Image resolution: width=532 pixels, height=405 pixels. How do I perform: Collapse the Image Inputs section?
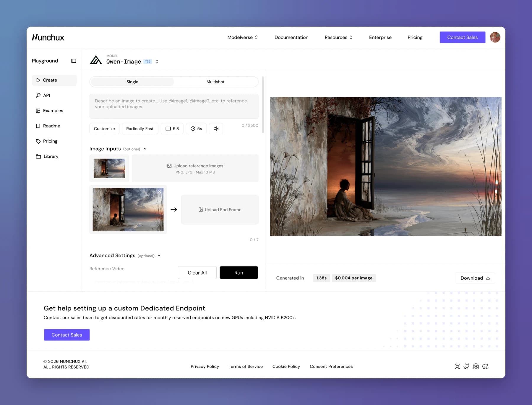145,149
